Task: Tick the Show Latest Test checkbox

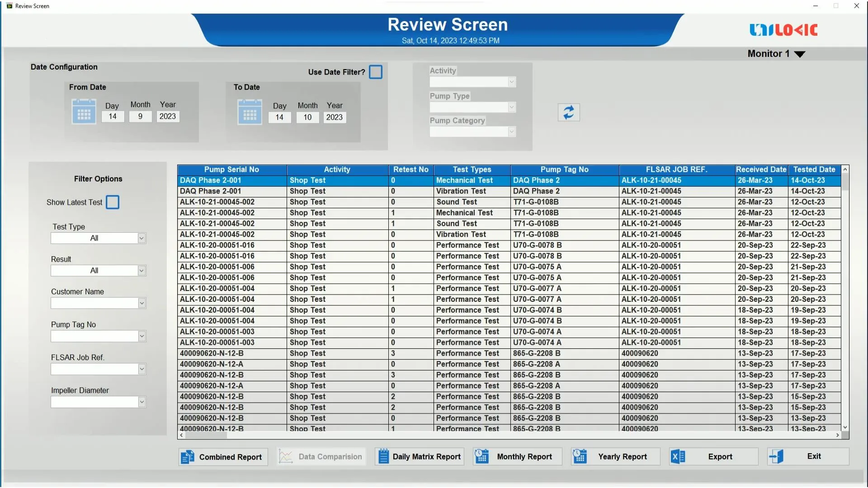Action: tap(113, 202)
